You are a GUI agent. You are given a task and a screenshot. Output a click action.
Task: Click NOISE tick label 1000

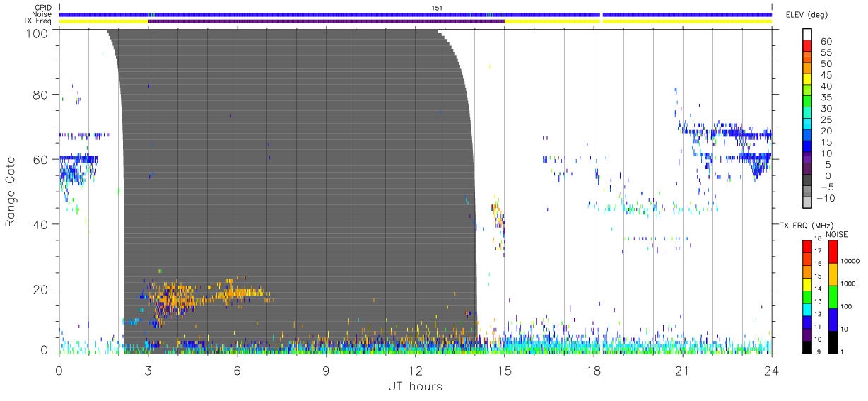click(849, 284)
